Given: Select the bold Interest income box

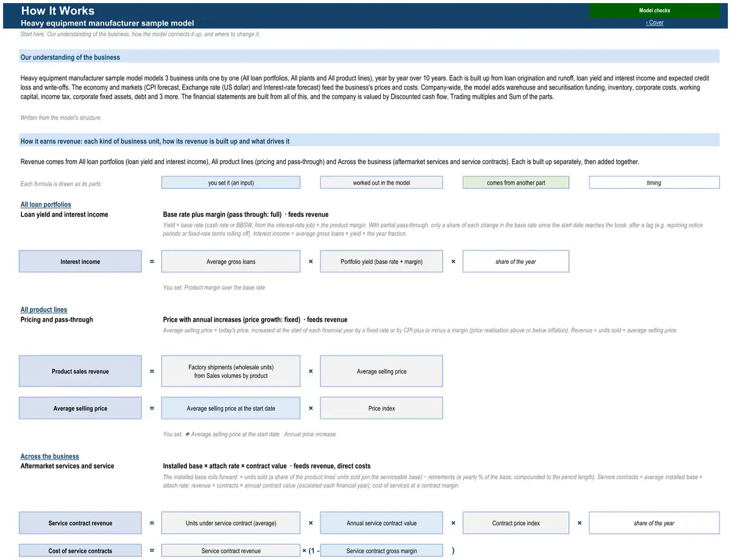Looking at the screenshot, I should pyautogui.click(x=80, y=261).
